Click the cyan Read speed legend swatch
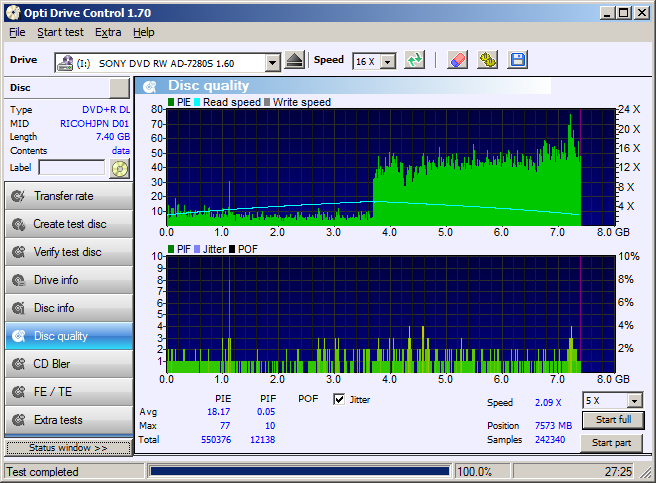Viewport: 656px width, 483px height. click(197, 102)
